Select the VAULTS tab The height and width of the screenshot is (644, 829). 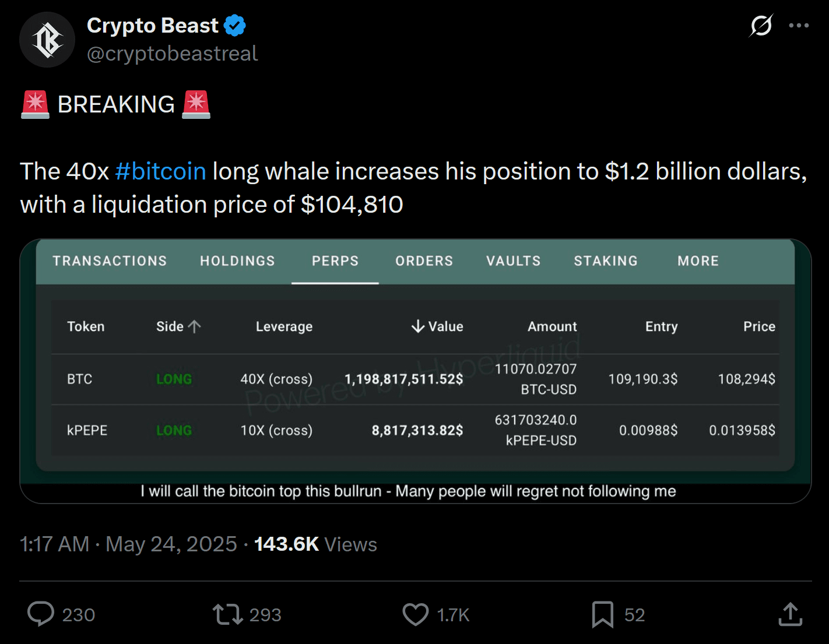(x=513, y=261)
